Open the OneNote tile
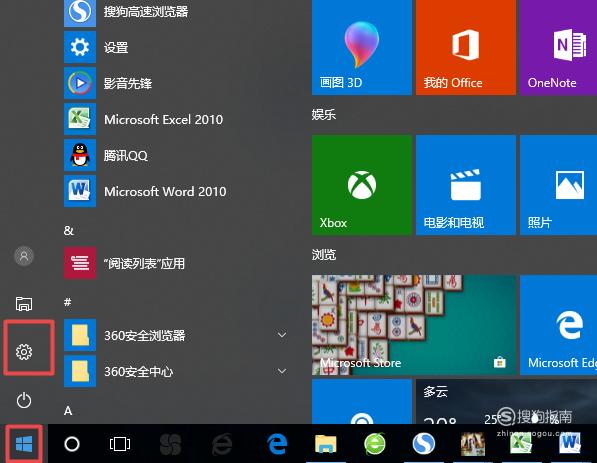The width and height of the screenshot is (597, 463). tap(558, 47)
